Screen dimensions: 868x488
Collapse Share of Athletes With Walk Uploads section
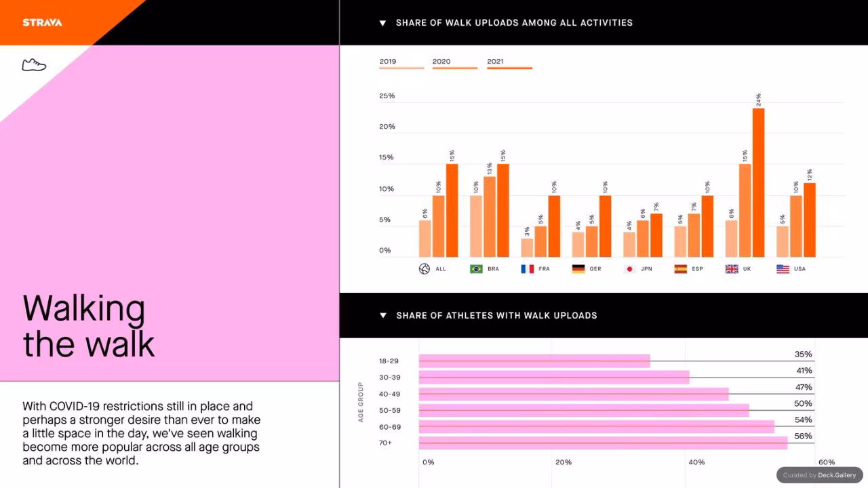point(383,316)
